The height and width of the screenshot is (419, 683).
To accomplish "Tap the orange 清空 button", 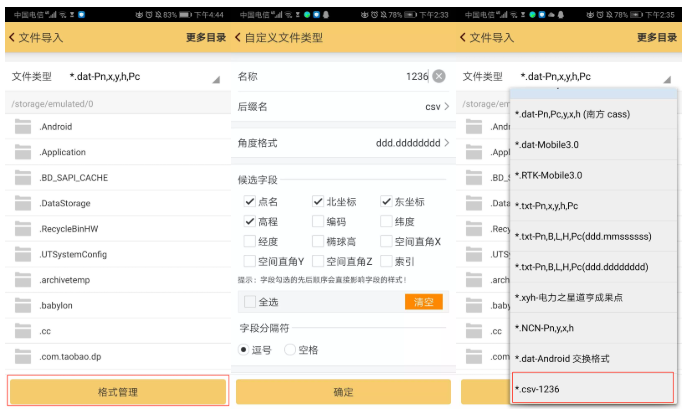I will pyautogui.click(x=423, y=302).
